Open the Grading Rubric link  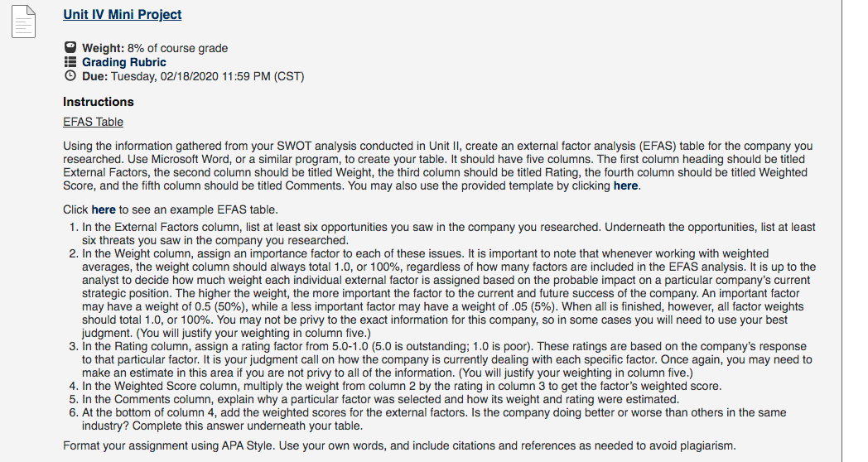pyautogui.click(x=124, y=62)
